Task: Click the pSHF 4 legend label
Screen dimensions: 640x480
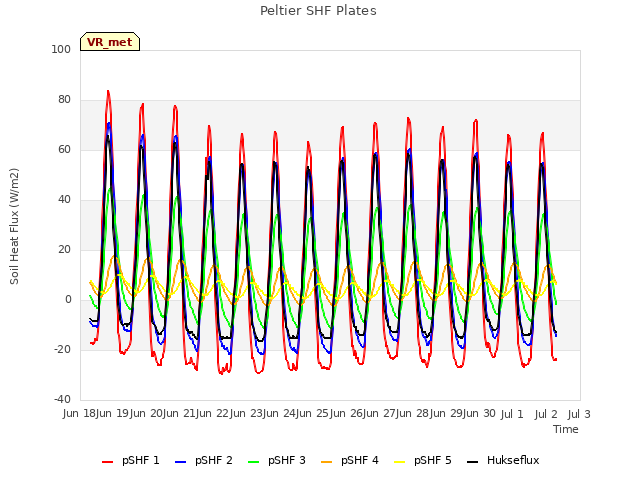Action: tap(360, 460)
